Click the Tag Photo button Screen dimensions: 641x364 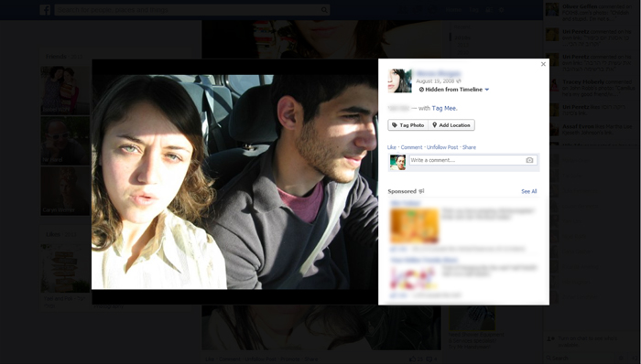coord(408,125)
